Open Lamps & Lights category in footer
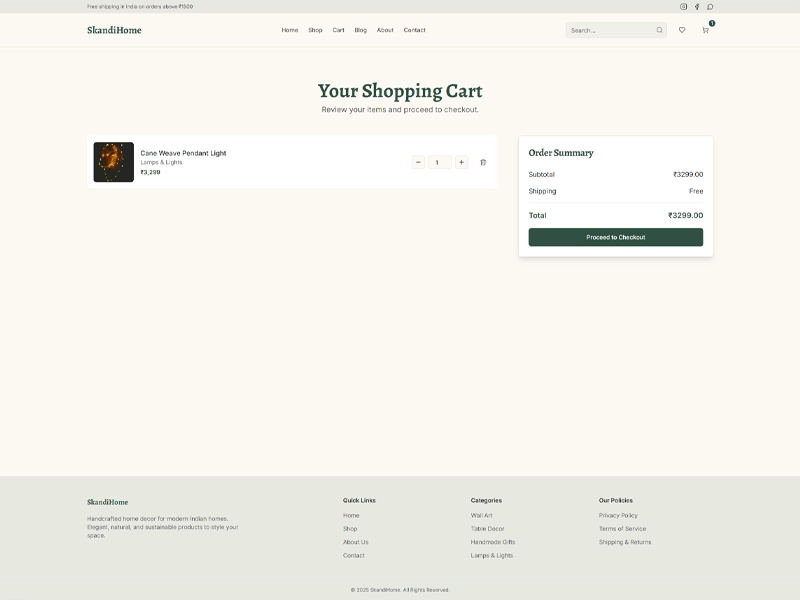Image resolution: width=800 pixels, height=600 pixels. pos(491,556)
